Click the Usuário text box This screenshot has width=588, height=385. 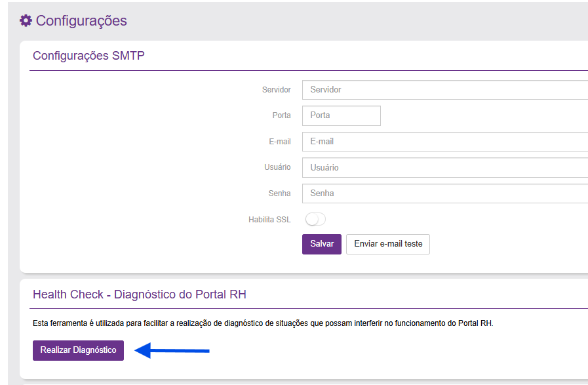click(x=444, y=168)
